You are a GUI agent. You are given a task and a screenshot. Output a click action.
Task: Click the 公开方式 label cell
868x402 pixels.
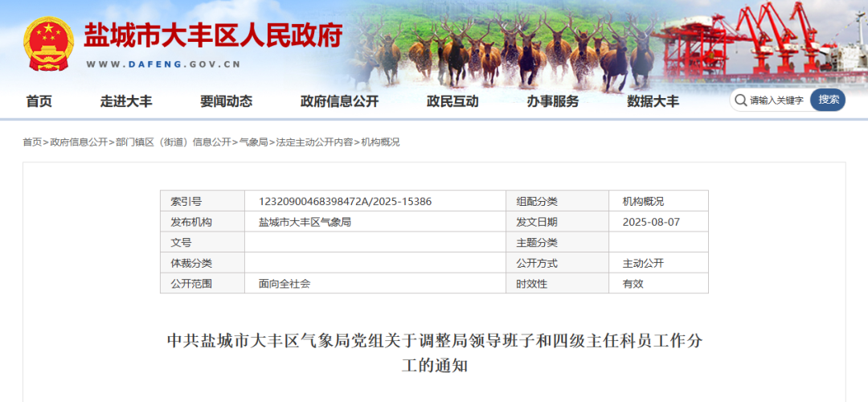pyautogui.click(x=558, y=262)
